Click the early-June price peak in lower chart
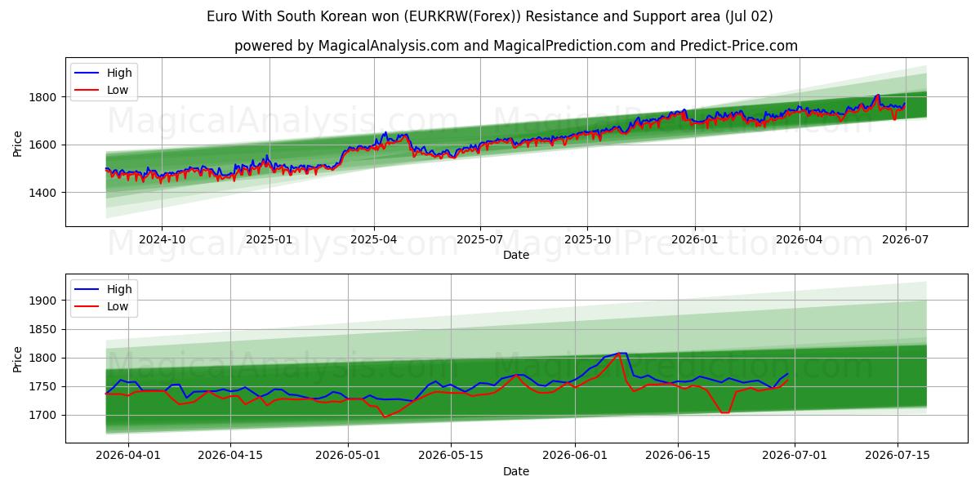 [622, 354]
